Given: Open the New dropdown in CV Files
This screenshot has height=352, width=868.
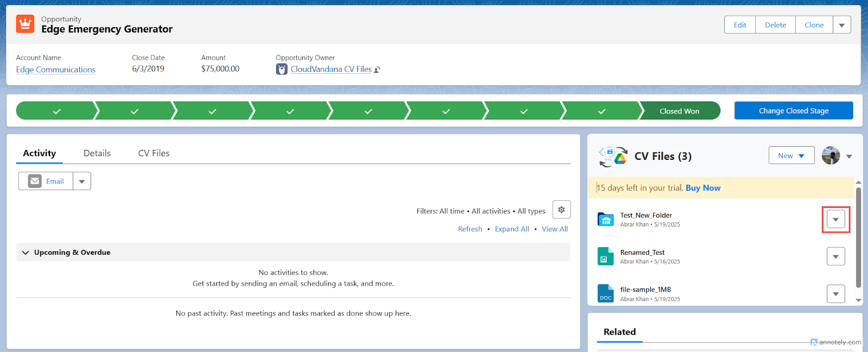Looking at the screenshot, I should coord(792,155).
